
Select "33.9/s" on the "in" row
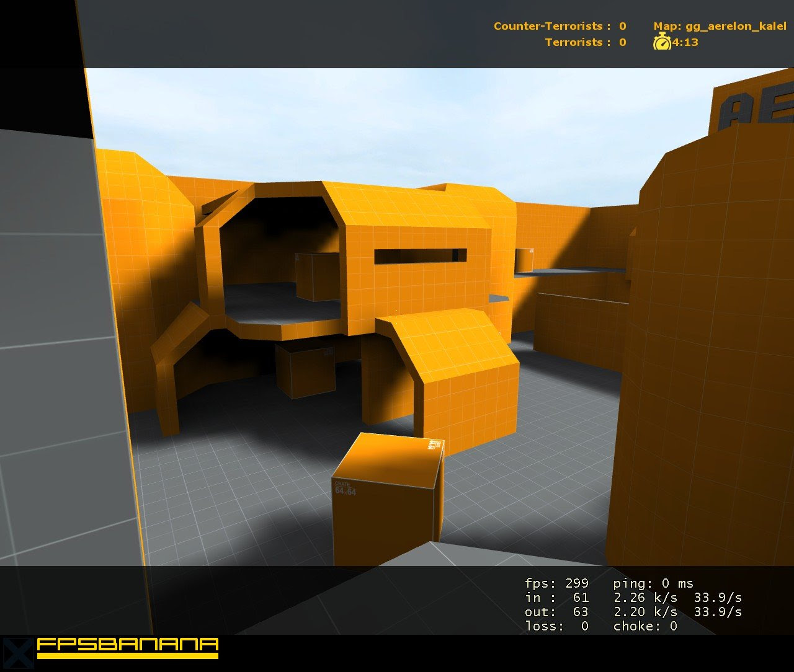tap(718, 598)
